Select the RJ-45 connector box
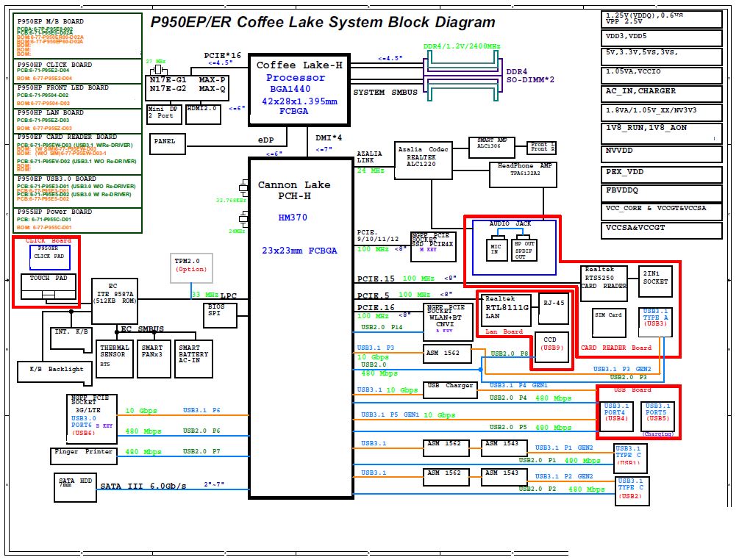The width and height of the screenshot is (739, 560). [x=554, y=309]
